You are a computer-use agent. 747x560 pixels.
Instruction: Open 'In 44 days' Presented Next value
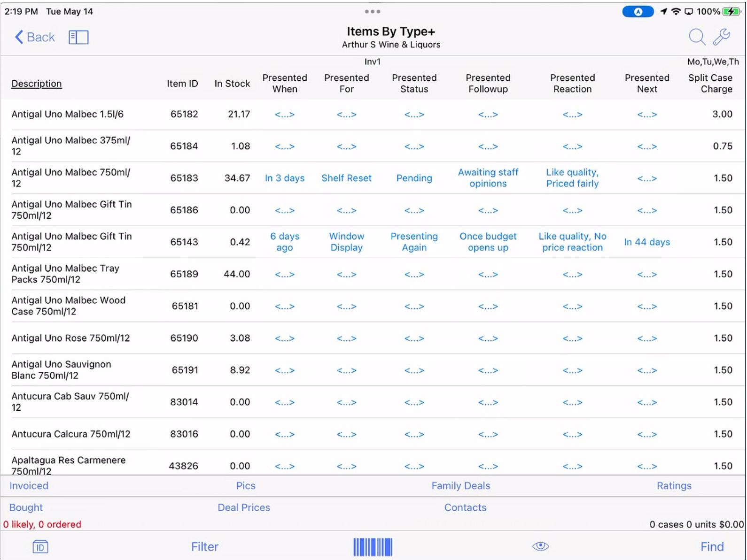point(647,242)
